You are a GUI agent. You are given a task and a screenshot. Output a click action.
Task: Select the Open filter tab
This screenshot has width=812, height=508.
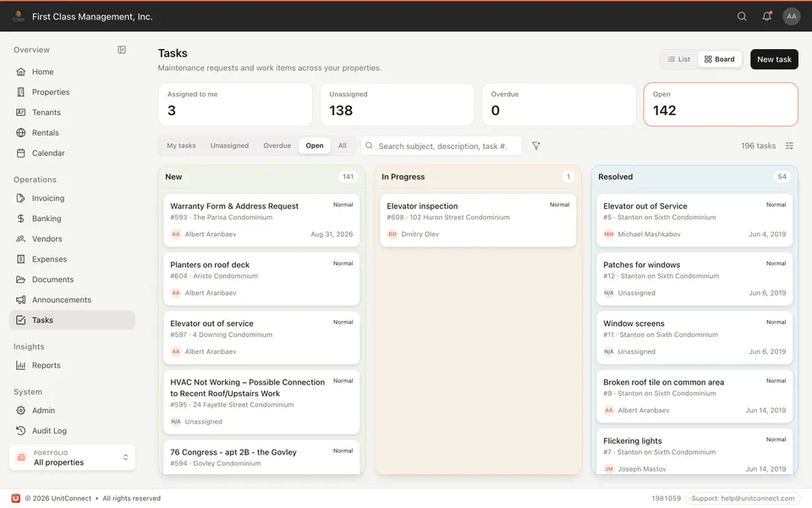[x=315, y=146]
